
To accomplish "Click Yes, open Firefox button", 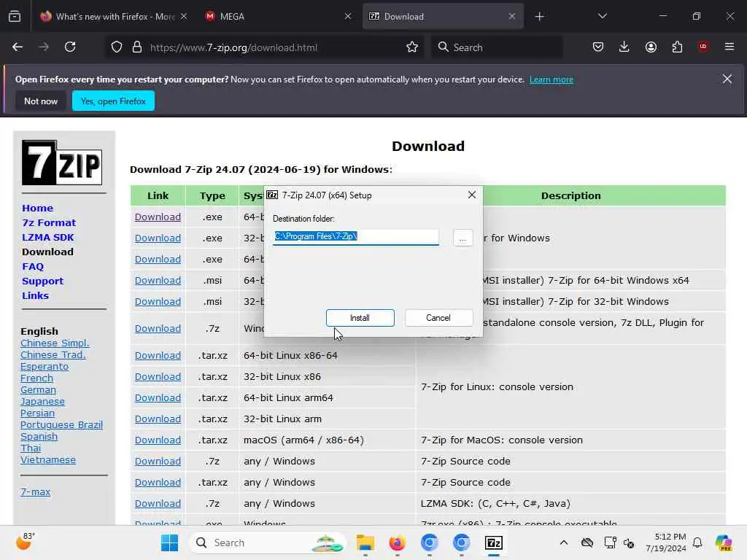I will (113, 101).
